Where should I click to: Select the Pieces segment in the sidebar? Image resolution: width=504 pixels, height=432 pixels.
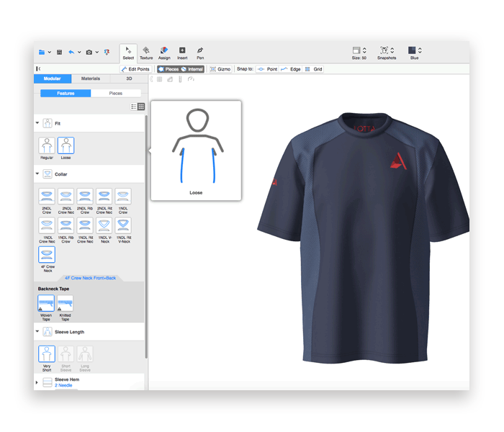tap(116, 93)
